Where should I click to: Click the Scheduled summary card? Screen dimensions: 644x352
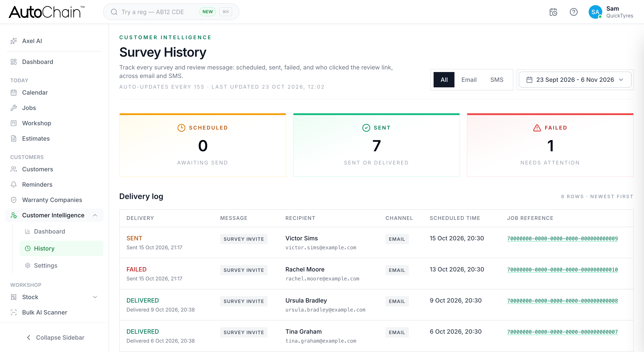(x=203, y=145)
